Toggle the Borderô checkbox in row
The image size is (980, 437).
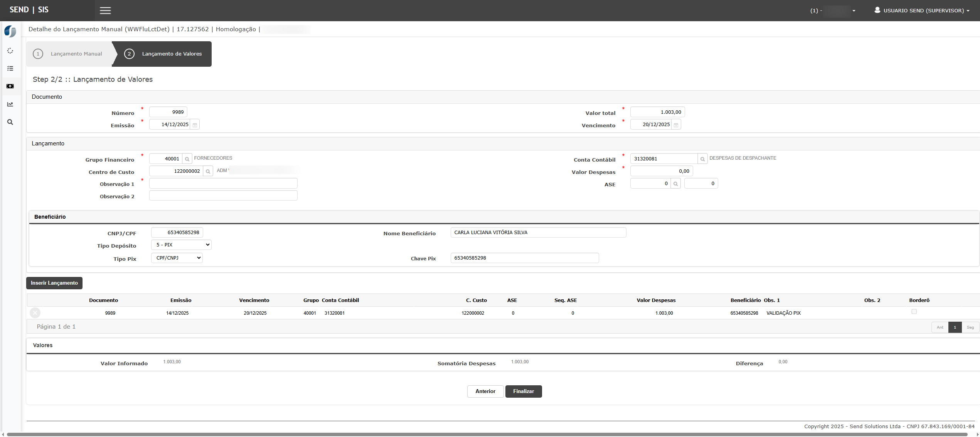coord(914,312)
